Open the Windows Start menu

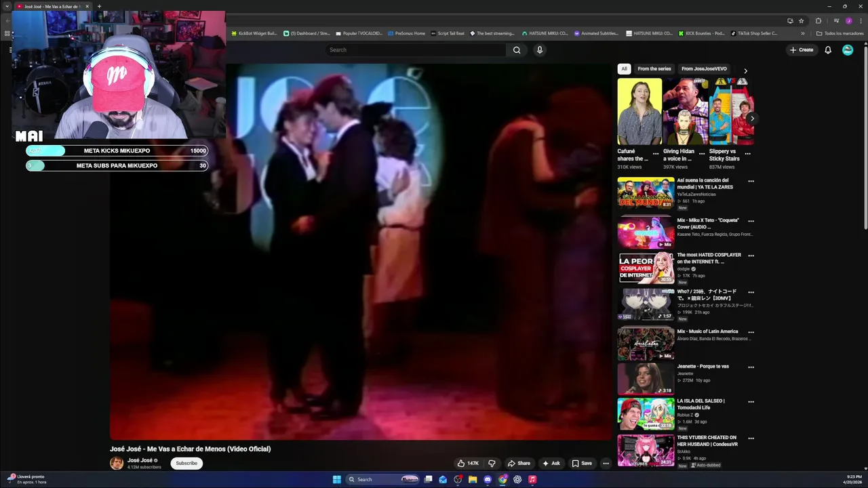[x=336, y=479]
